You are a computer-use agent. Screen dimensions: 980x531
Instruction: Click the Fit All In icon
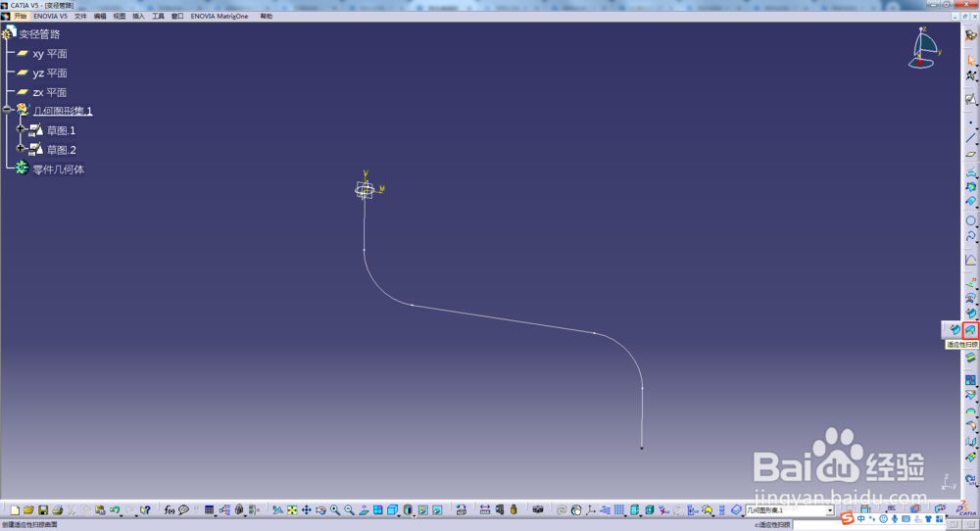292,510
